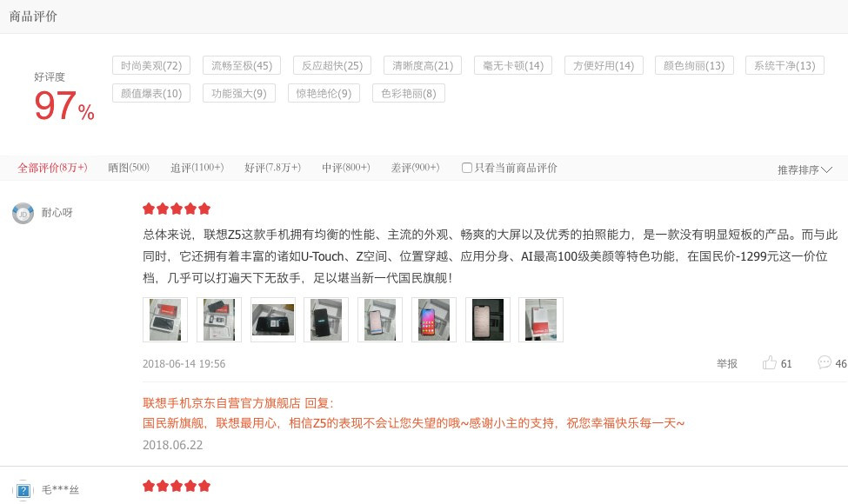
Task: Click 举报 report link
Action: click(x=727, y=363)
